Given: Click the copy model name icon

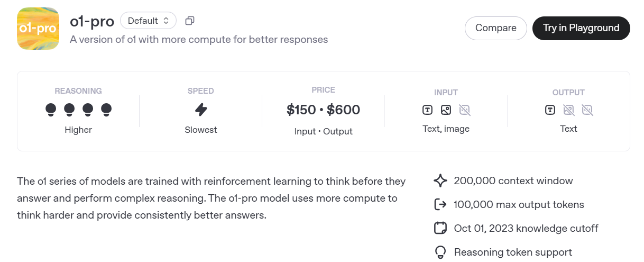Looking at the screenshot, I should (x=190, y=21).
